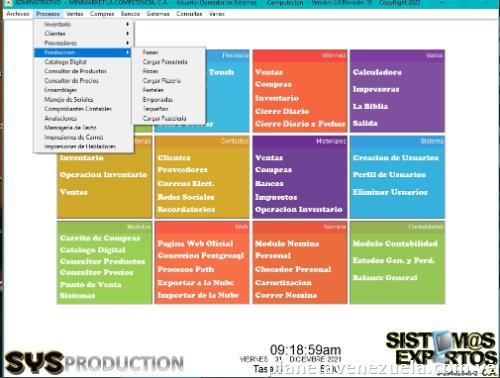500x378 pixels.
Task: Launch the Calculadora from the Varios tile
Action: pos(377,72)
